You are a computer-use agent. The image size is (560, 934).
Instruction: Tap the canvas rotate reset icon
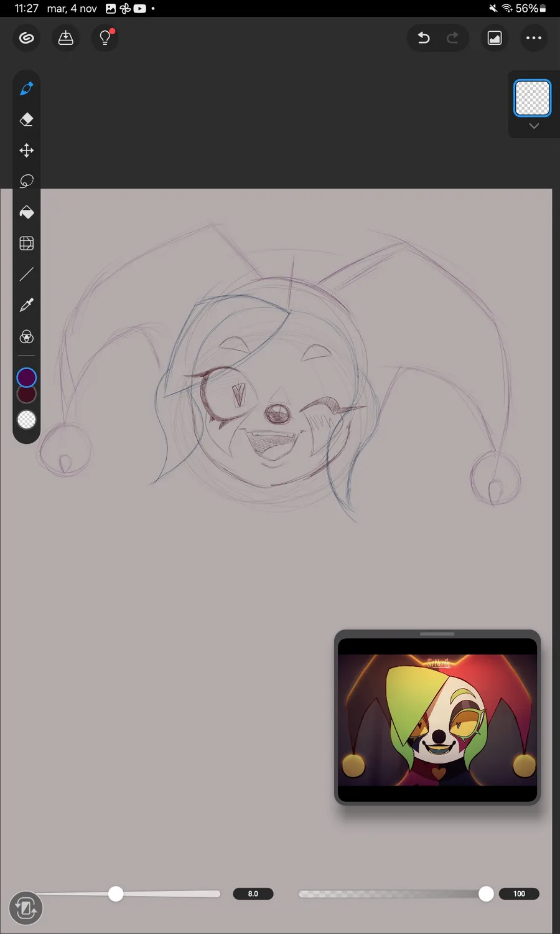point(26,908)
